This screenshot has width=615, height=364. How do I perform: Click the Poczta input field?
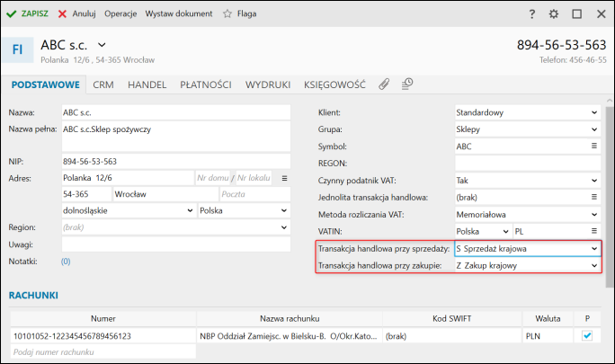[255, 194]
